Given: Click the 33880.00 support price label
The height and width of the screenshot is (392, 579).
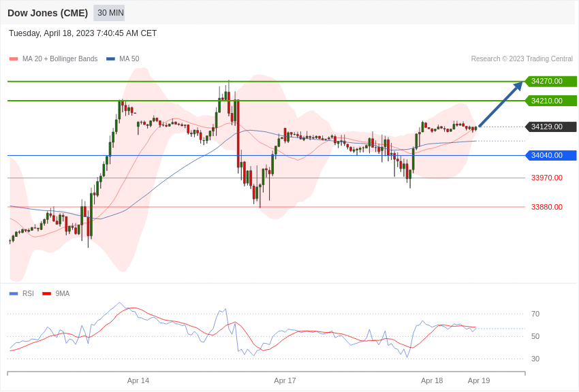Looking at the screenshot, I should point(546,207).
